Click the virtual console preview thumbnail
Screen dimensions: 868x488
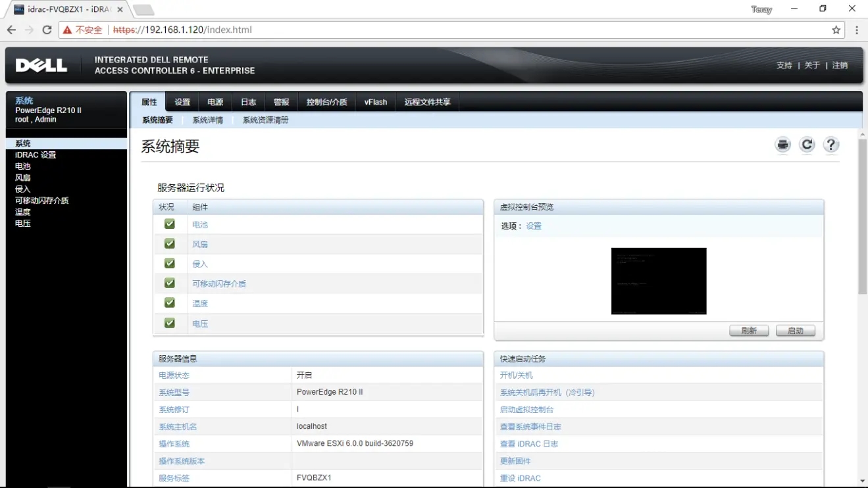[x=659, y=281]
